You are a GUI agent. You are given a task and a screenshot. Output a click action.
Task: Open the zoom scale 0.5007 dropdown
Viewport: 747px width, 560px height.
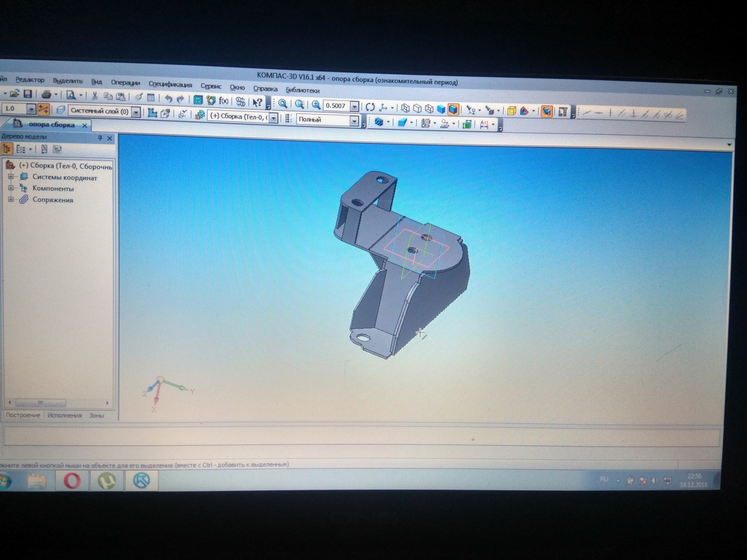(x=354, y=106)
